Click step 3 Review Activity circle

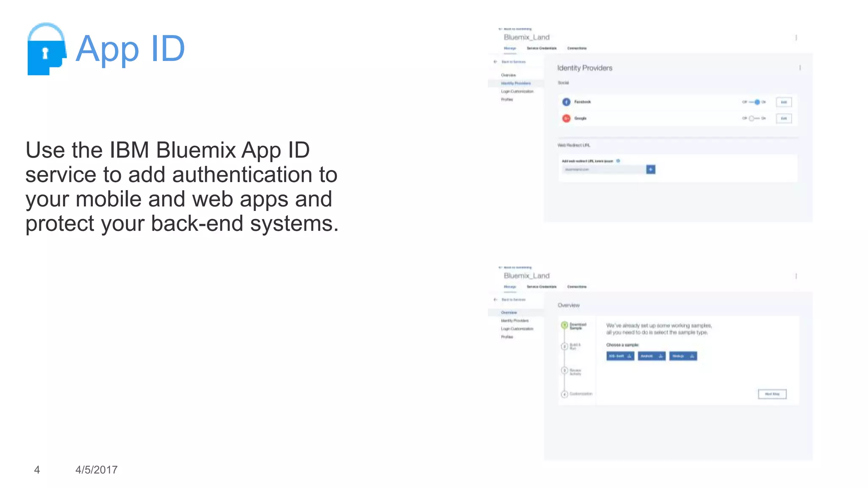565,371
